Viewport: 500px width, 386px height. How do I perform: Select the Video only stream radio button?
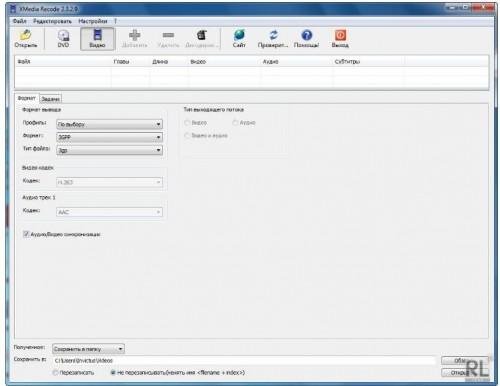point(187,123)
